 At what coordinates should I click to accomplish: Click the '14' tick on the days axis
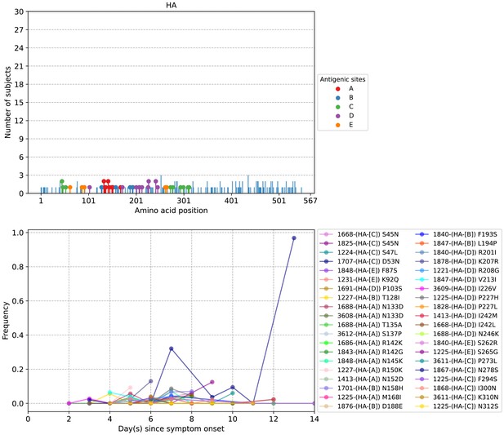click(x=314, y=419)
